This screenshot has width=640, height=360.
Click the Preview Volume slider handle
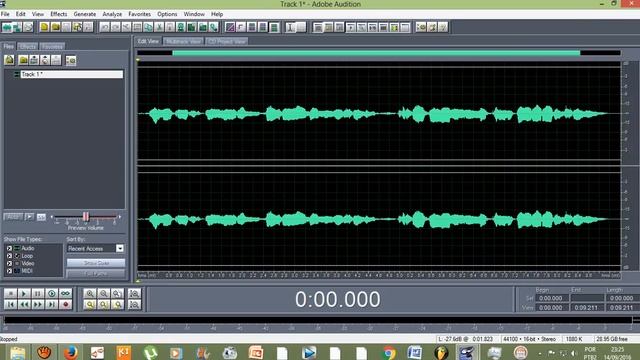click(86, 217)
